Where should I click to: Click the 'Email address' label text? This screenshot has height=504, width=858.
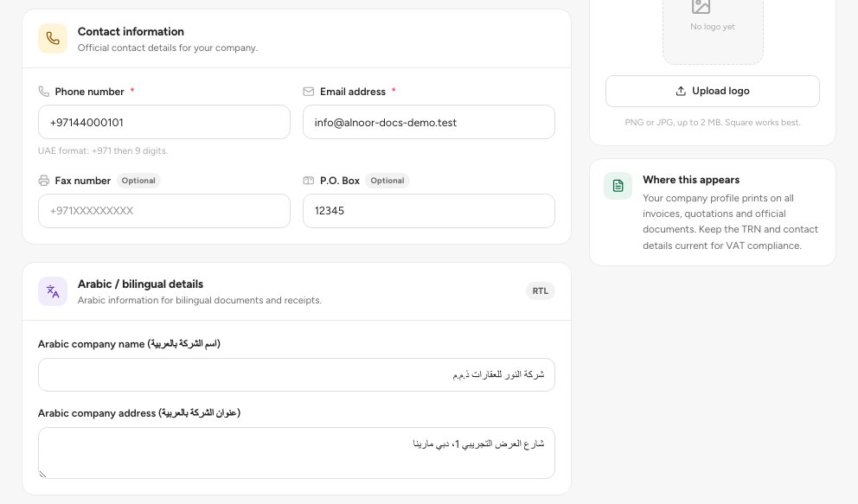[353, 92]
